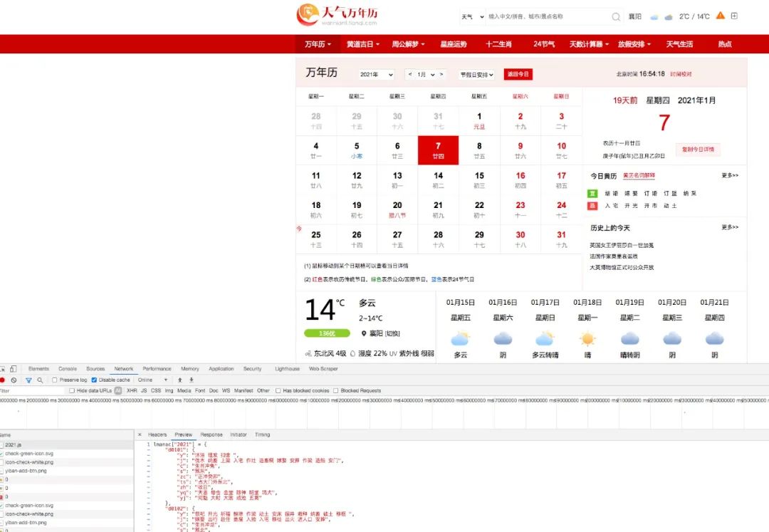Open history item 大英博物馆正式对公众开放
The height and width of the screenshot is (532, 769).
point(622,268)
